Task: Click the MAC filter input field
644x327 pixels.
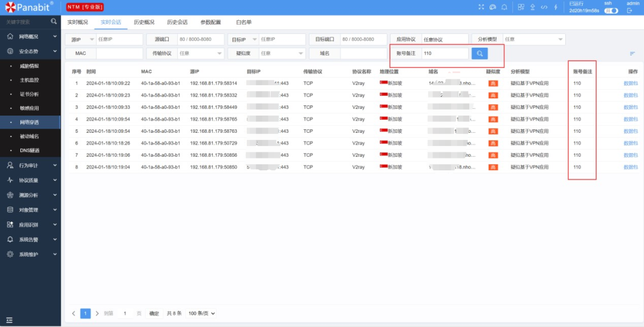Action: 119,54
